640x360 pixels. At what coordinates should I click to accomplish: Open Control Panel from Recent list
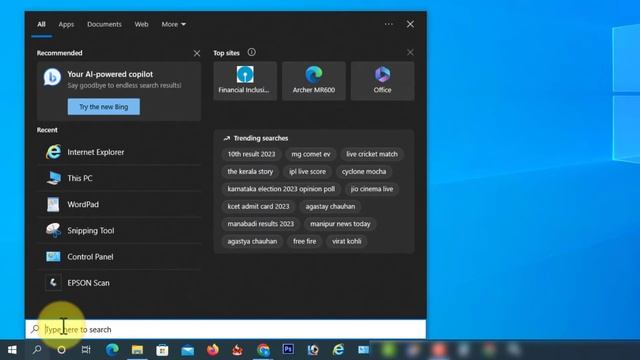[x=119, y=256]
